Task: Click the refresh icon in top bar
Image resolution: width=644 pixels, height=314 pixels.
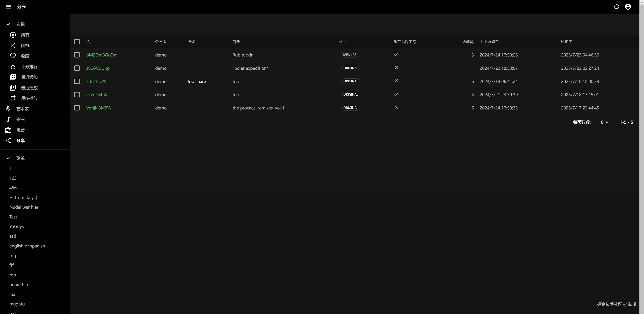Action: (x=616, y=7)
